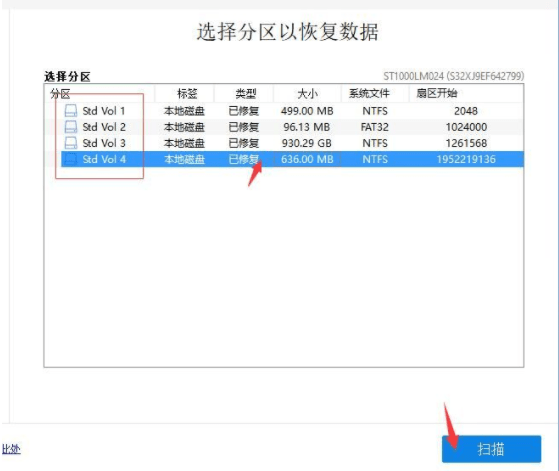Select the 930.29 GB Std Vol 3 partition
Screen dimensions: 559x471
pyautogui.click(x=284, y=143)
